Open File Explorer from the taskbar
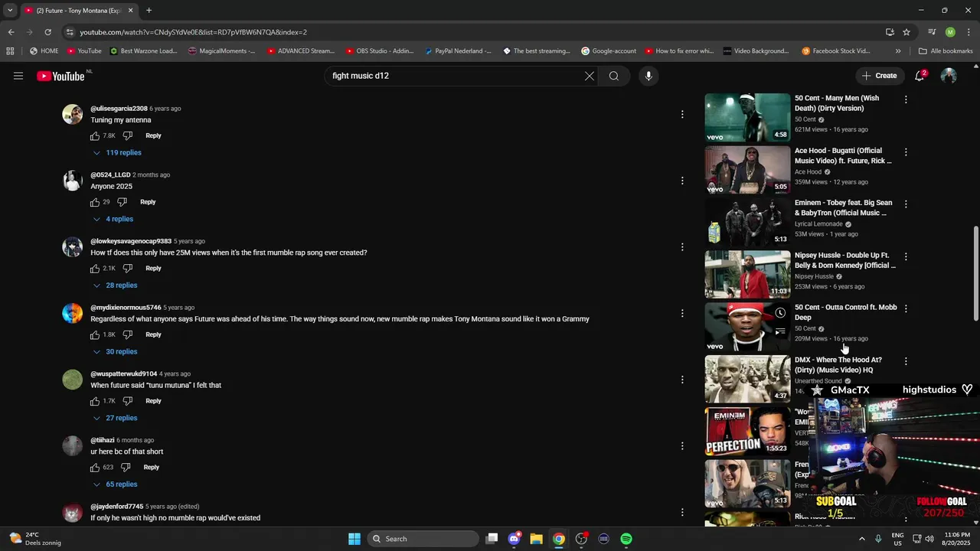 pos(536,539)
